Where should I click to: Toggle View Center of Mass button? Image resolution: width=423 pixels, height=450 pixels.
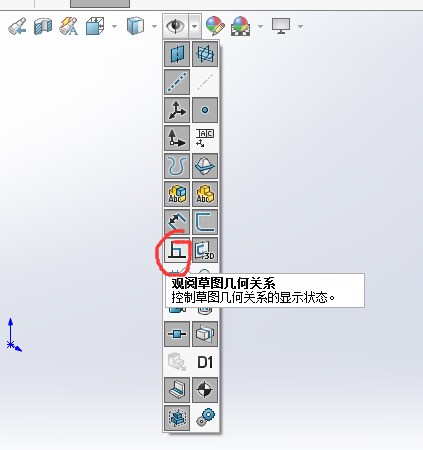pos(205,390)
